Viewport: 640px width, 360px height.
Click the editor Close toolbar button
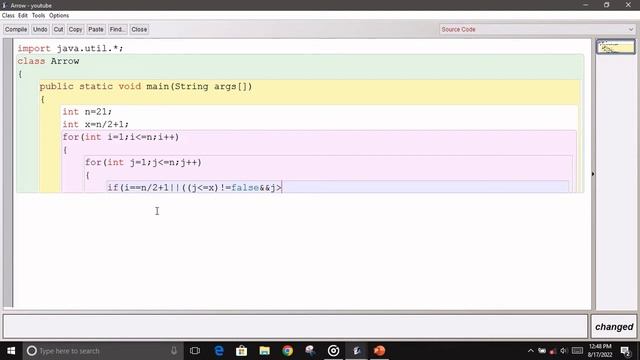click(139, 29)
